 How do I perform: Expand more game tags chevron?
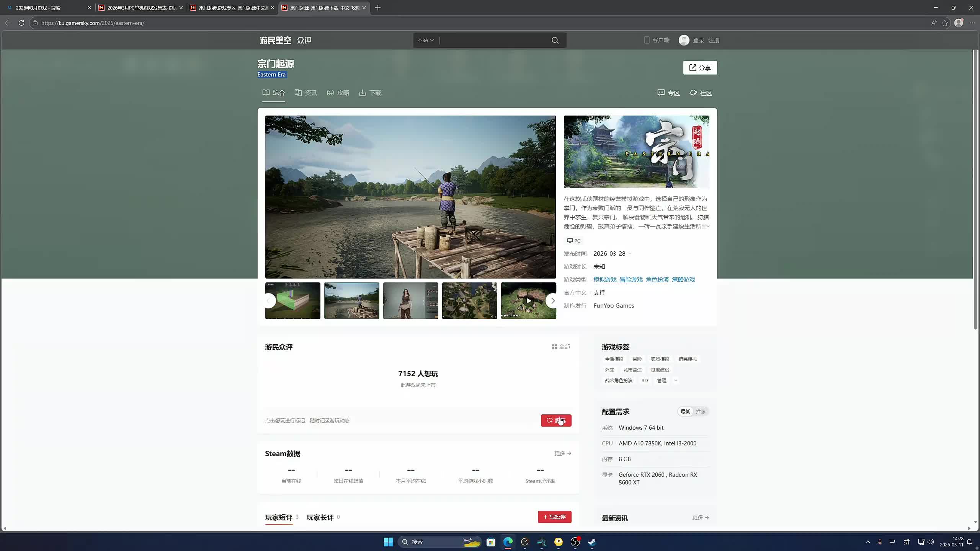click(676, 380)
